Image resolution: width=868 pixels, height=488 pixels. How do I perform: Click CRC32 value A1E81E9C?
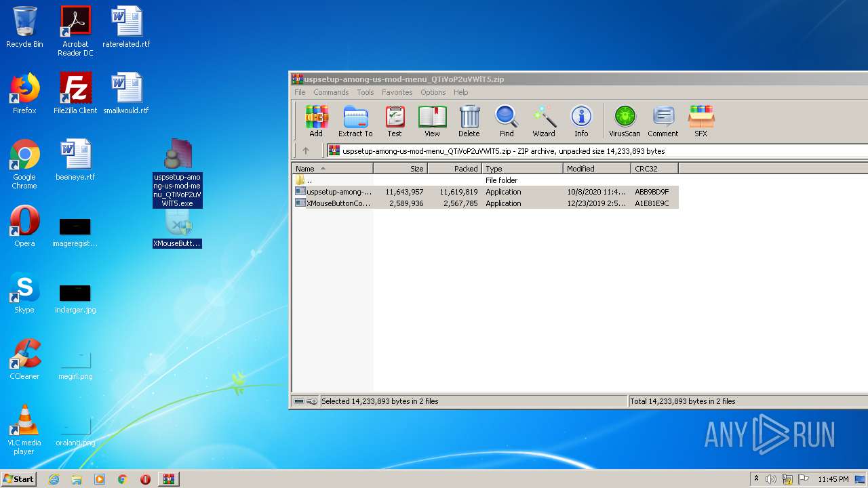pyautogui.click(x=652, y=203)
